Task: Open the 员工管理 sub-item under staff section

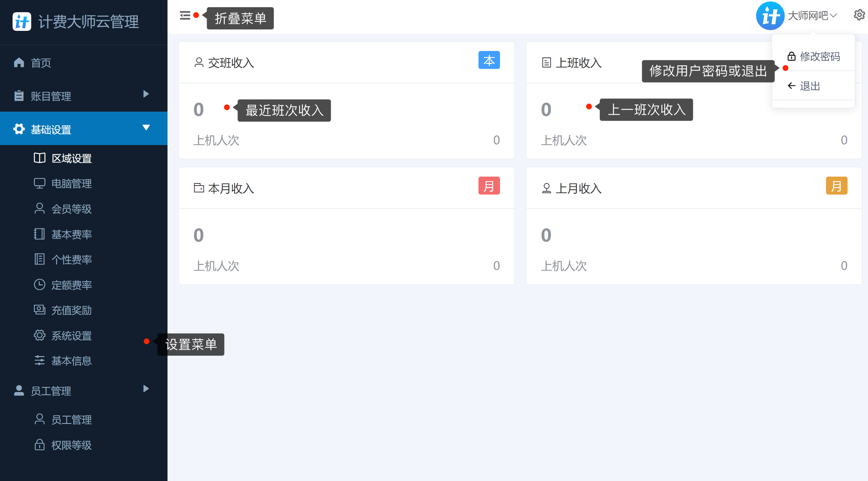Action: [x=84, y=419]
